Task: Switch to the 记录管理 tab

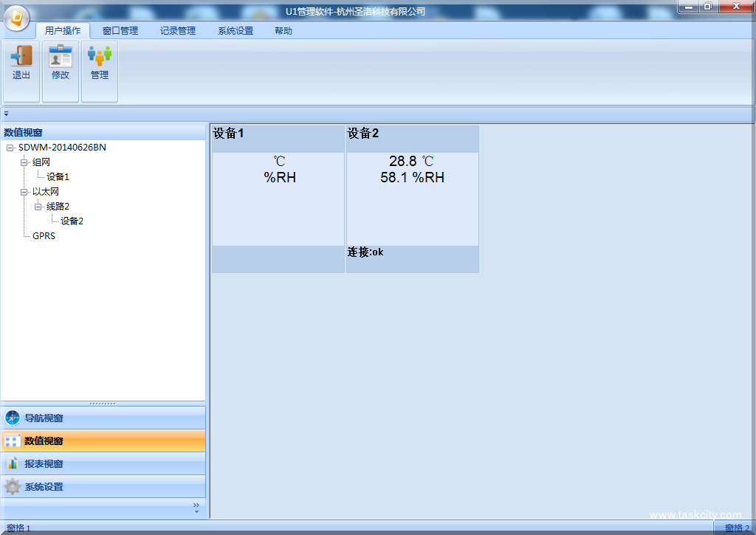Action: pyautogui.click(x=177, y=30)
